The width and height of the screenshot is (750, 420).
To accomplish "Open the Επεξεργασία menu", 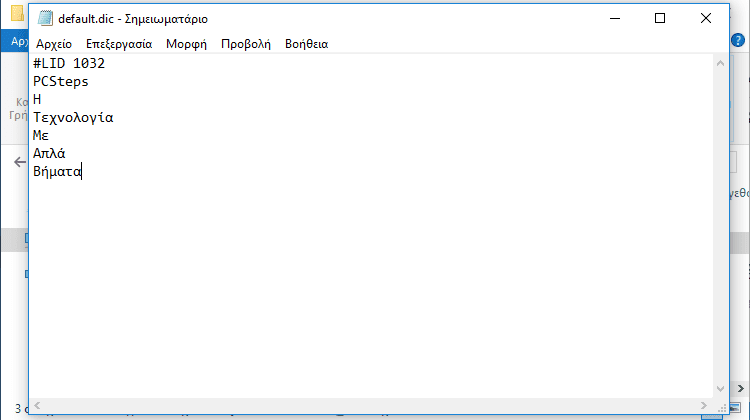I will [119, 44].
